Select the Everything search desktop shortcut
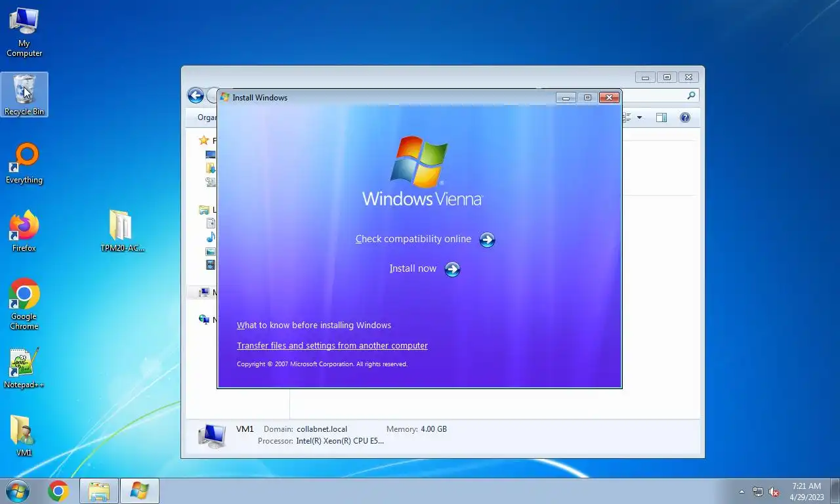The image size is (840, 504). click(24, 164)
